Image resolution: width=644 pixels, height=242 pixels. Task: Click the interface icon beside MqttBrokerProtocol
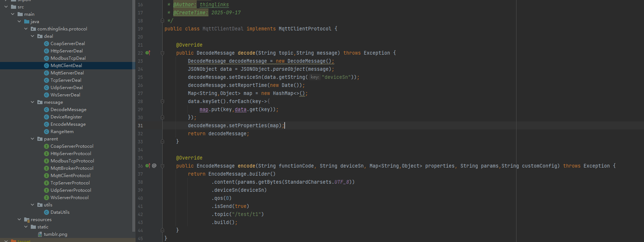point(47,168)
